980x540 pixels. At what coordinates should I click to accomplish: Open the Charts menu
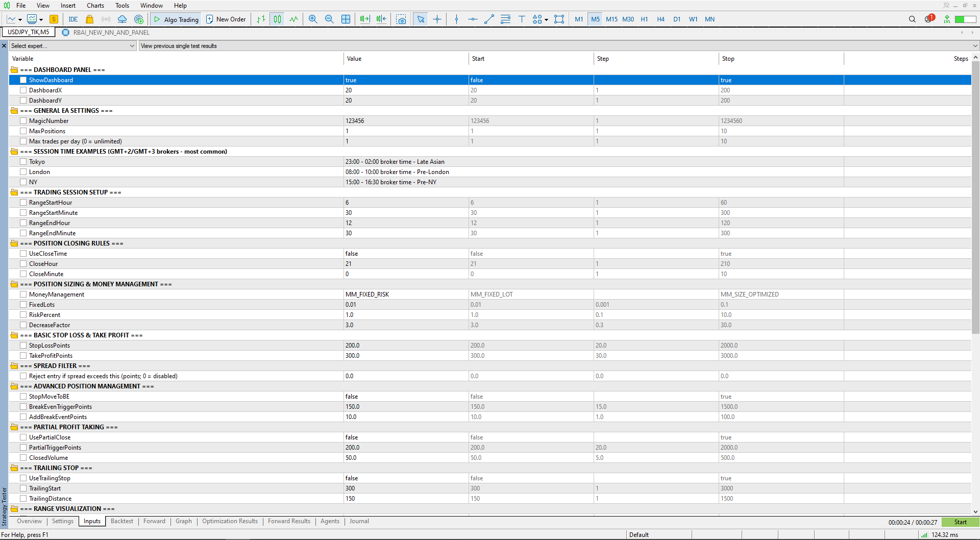pyautogui.click(x=95, y=6)
